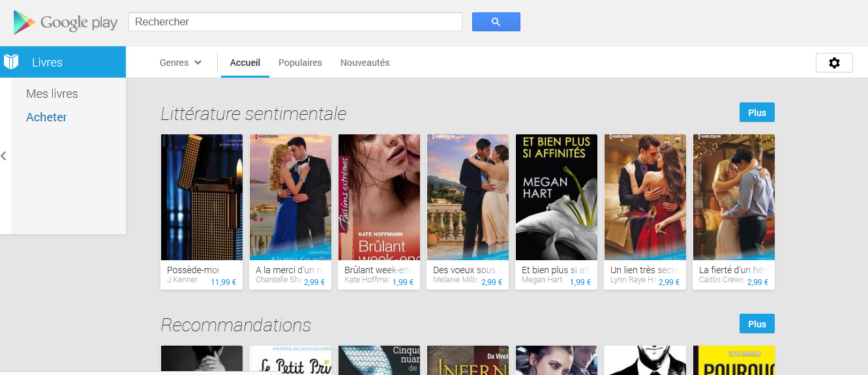Select the Accueil tab
Viewport: 868px width, 375px height.
point(245,63)
